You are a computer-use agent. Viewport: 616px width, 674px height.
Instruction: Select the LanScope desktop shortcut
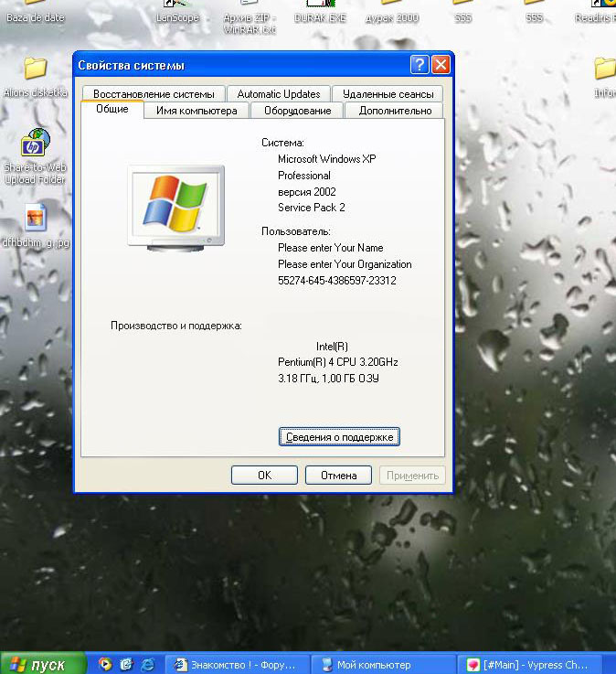[x=176, y=13]
